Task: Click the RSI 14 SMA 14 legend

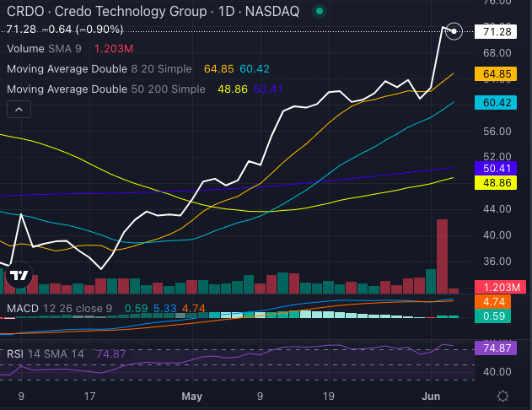Action: click(46, 354)
